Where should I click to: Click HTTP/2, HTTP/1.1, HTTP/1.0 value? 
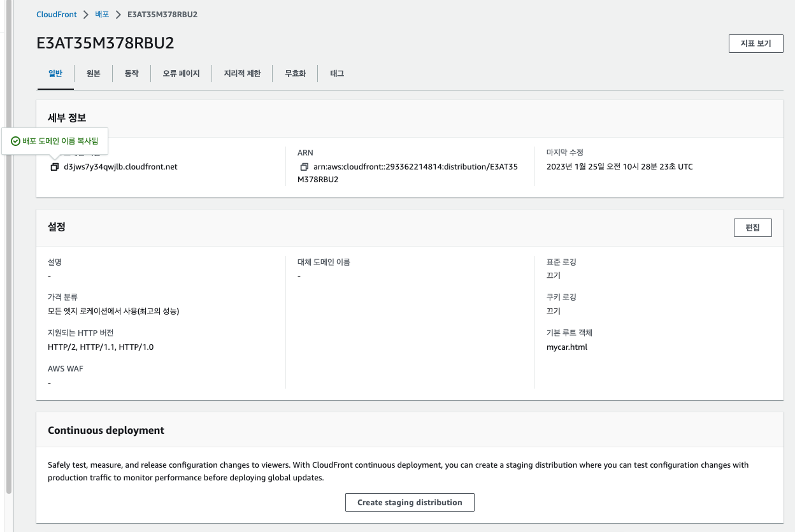[101, 347]
